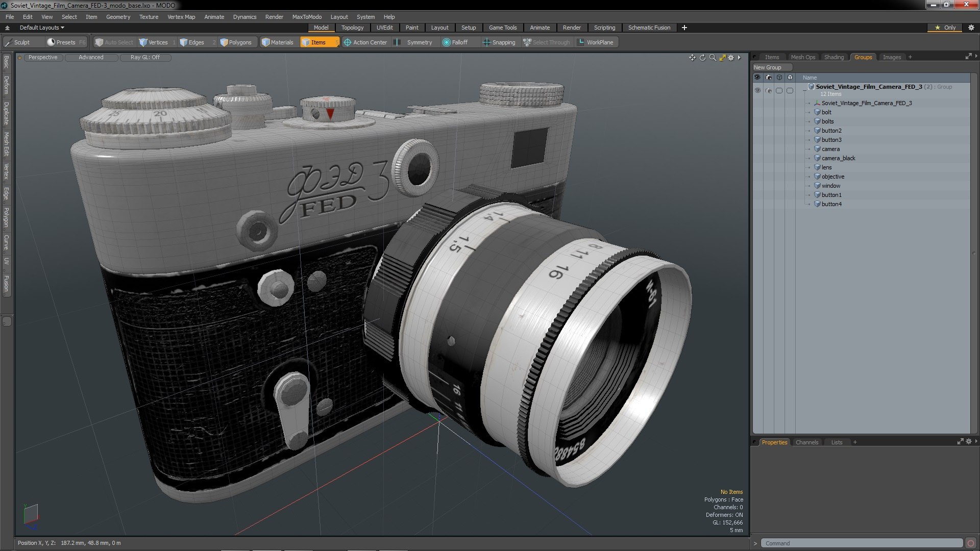Screen dimensions: 980x551
Task: Toggle Symmetry on or off
Action: [x=414, y=42]
